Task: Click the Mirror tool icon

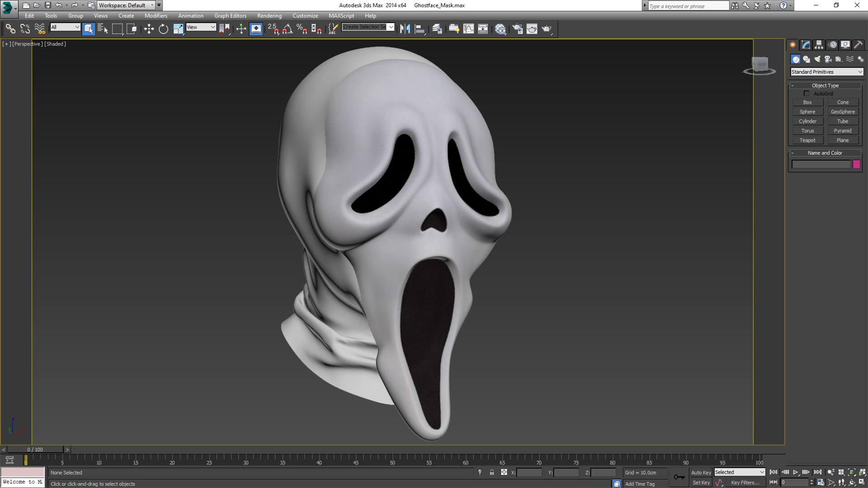Action: pos(405,29)
